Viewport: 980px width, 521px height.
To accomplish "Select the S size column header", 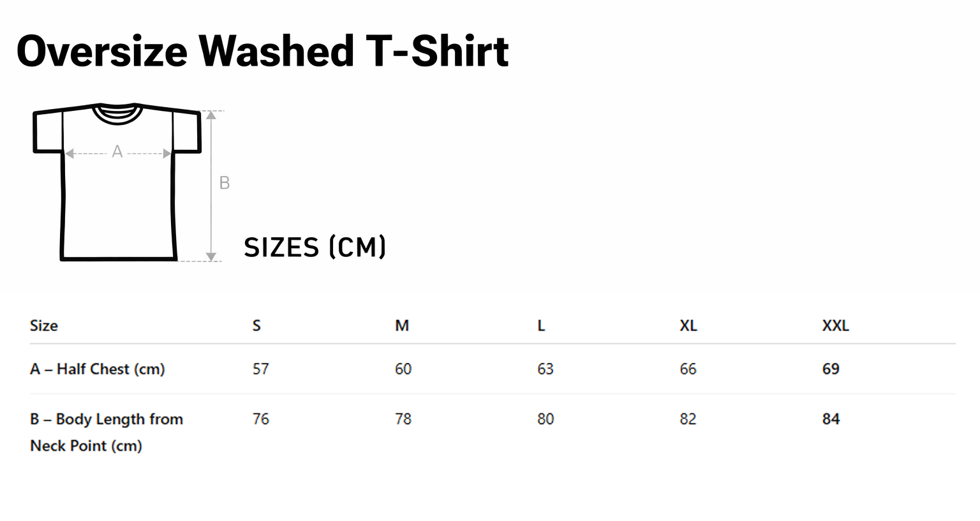I will click(x=256, y=326).
